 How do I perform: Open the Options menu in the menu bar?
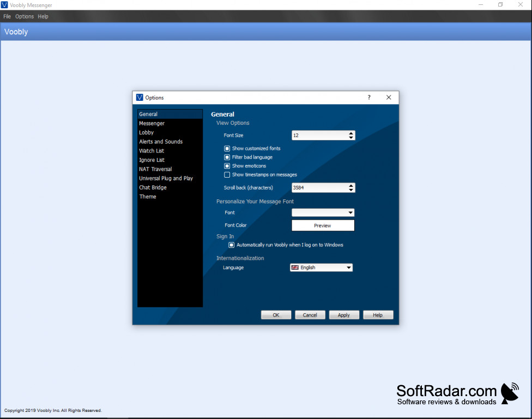(25, 16)
